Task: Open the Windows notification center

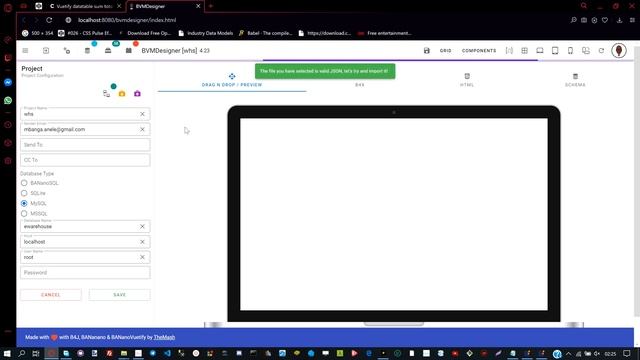Action: click(x=627, y=353)
